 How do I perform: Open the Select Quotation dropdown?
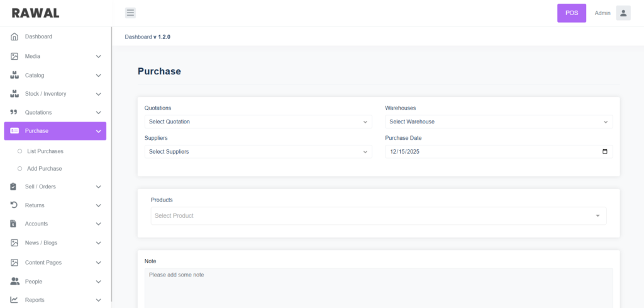pos(258,122)
